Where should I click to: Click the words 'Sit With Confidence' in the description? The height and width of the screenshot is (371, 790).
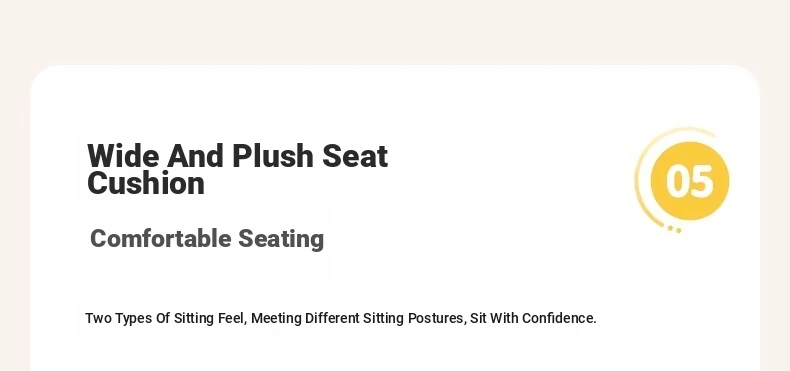tap(533, 319)
